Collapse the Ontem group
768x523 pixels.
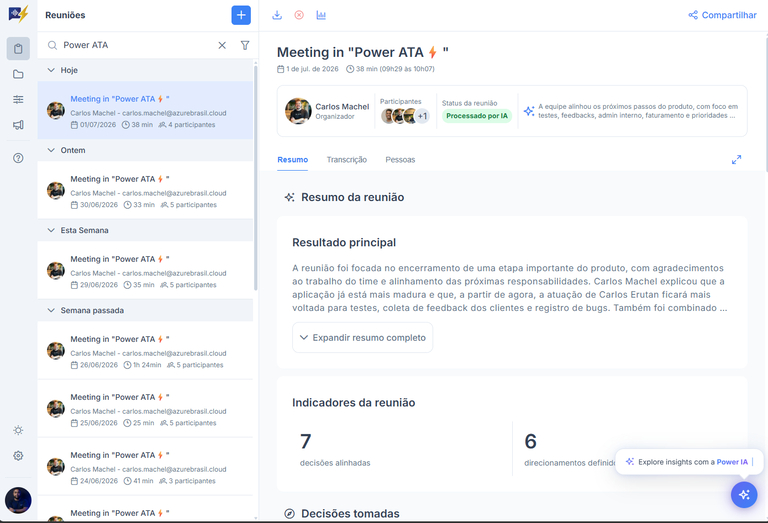click(x=51, y=150)
